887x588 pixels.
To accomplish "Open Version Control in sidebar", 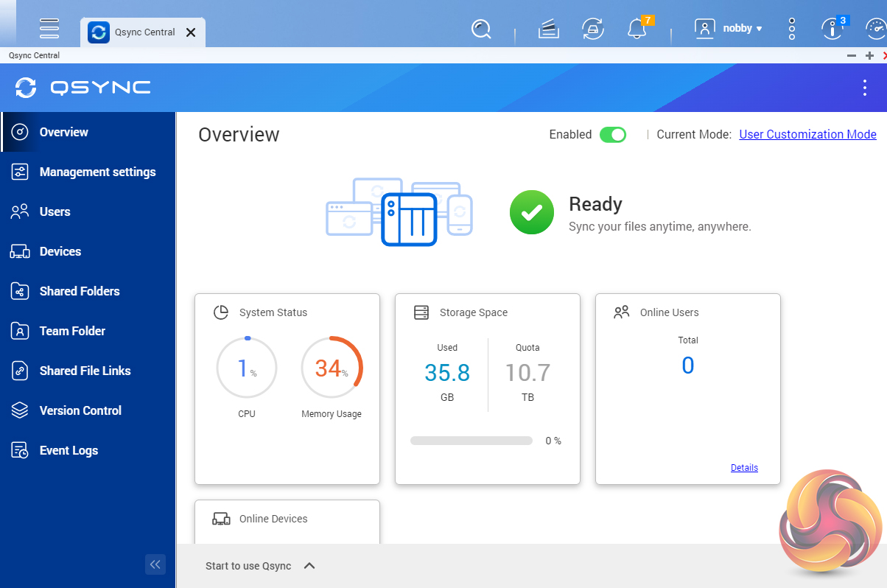I will [x=80, y=410].
